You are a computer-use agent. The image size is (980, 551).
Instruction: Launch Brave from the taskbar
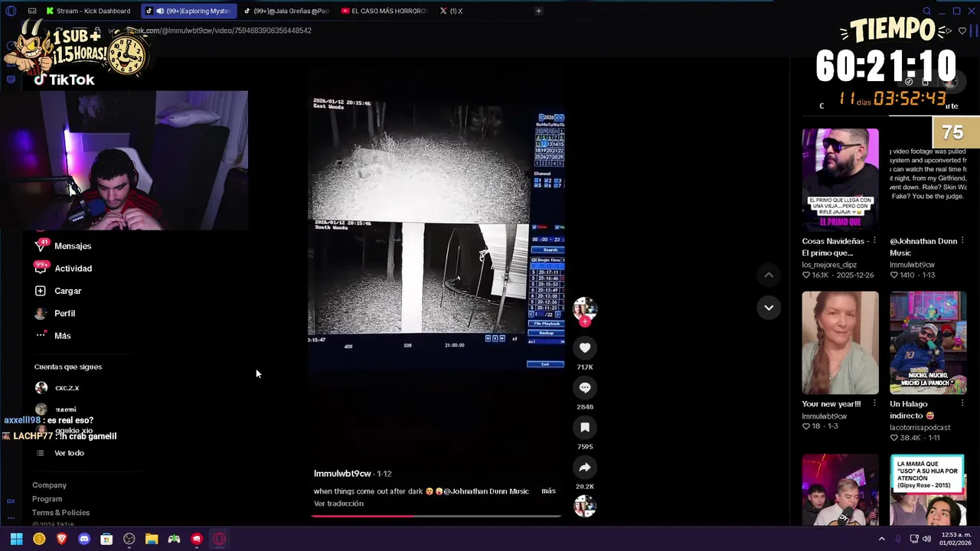point(62,539)
